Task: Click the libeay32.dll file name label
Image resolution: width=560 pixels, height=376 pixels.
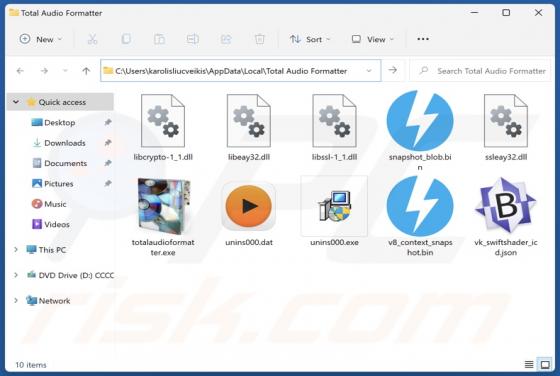Action: pyautogui.click(x=249, y=157)
